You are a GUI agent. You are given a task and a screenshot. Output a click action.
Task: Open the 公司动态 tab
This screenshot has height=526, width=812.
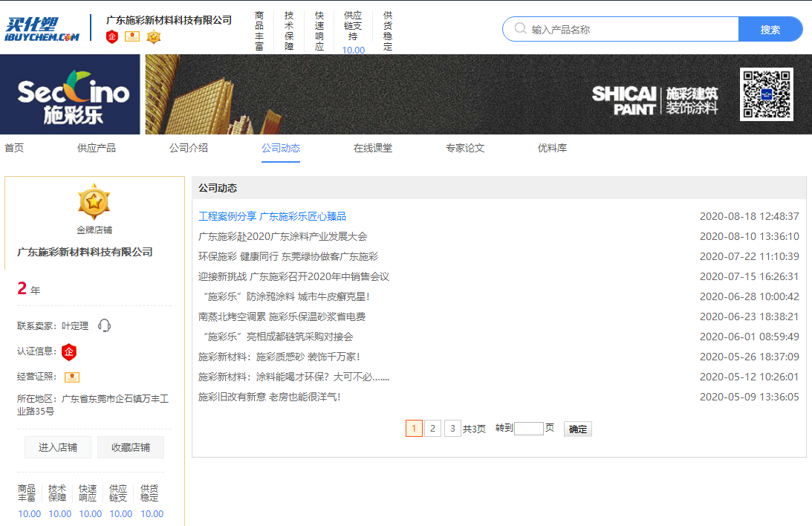(281, 148)
